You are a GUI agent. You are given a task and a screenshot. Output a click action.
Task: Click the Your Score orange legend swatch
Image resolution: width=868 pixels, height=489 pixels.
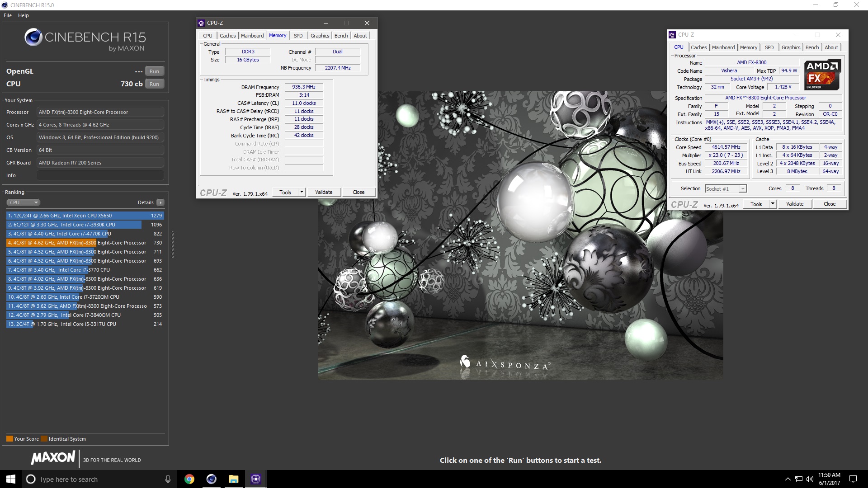tap(9, 439)
